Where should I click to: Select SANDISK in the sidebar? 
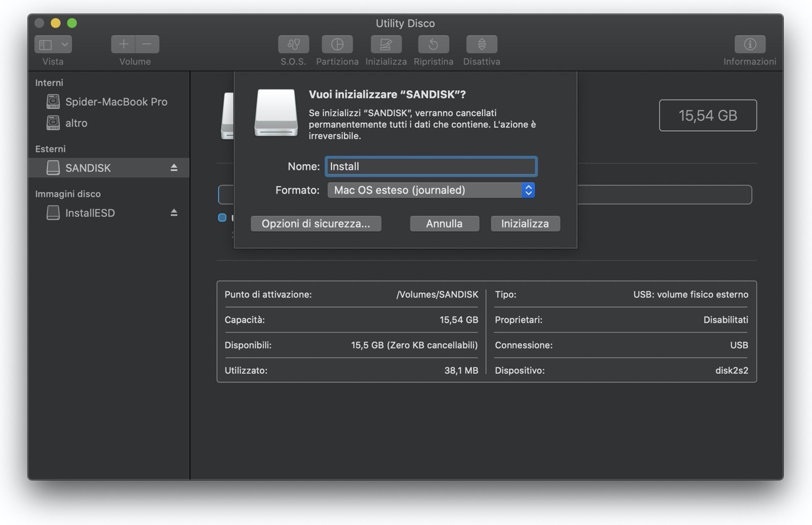(88, 168)
